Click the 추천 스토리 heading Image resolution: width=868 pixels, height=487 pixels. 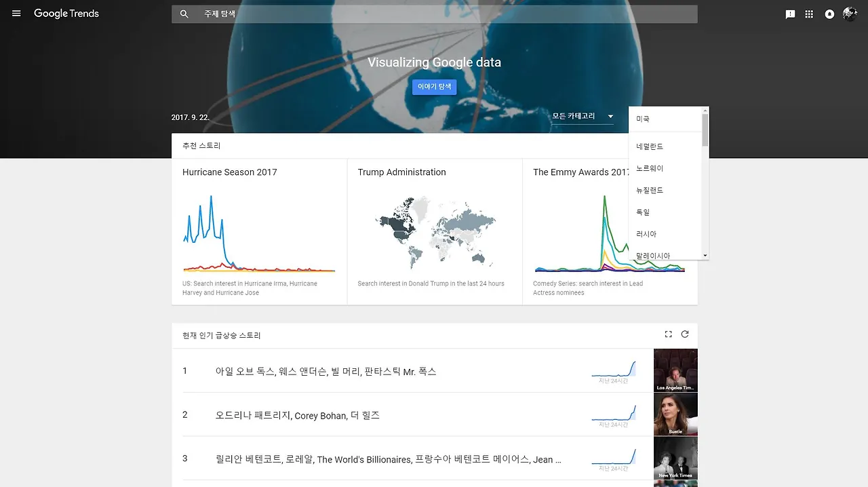tap(201, 146)
